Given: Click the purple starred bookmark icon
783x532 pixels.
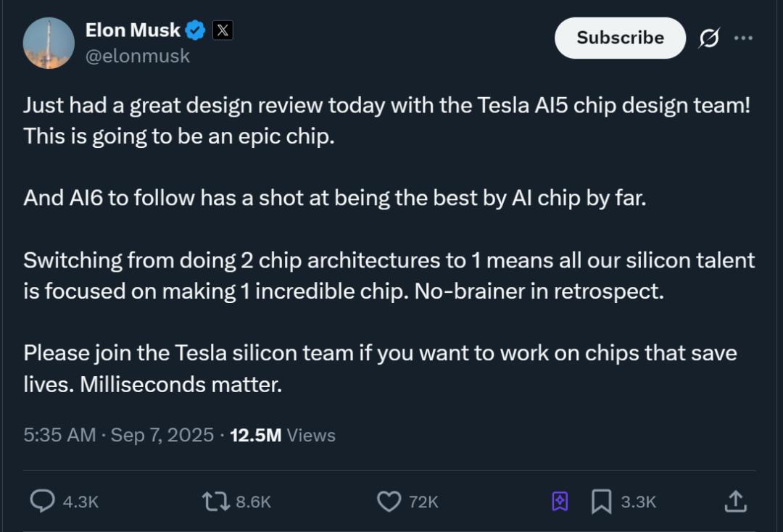Looking at the screenshot, I should tap(560, 501).
